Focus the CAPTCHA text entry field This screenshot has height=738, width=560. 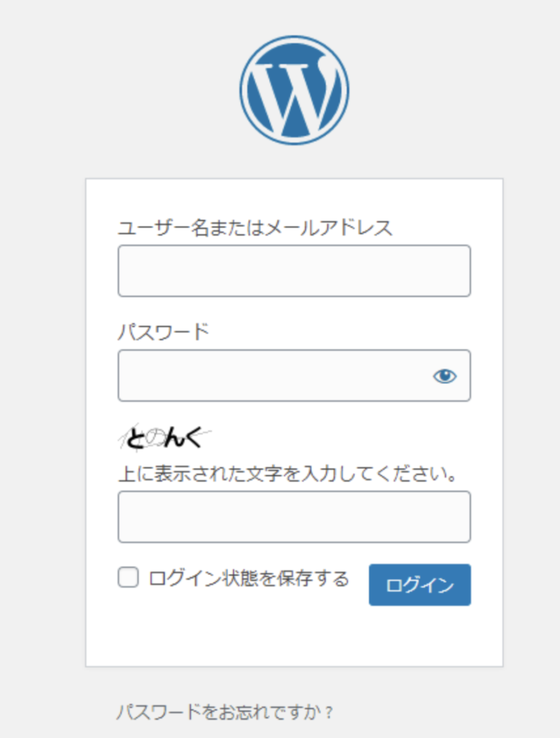294,517
